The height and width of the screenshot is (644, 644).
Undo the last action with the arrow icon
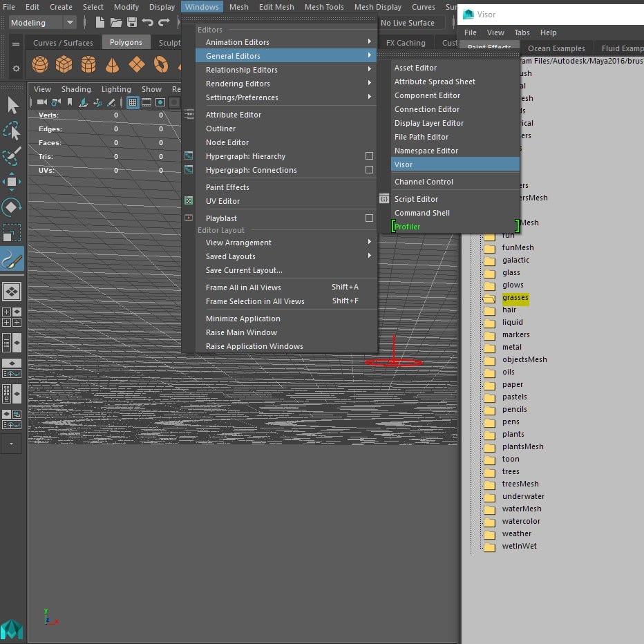click(147, 22)
